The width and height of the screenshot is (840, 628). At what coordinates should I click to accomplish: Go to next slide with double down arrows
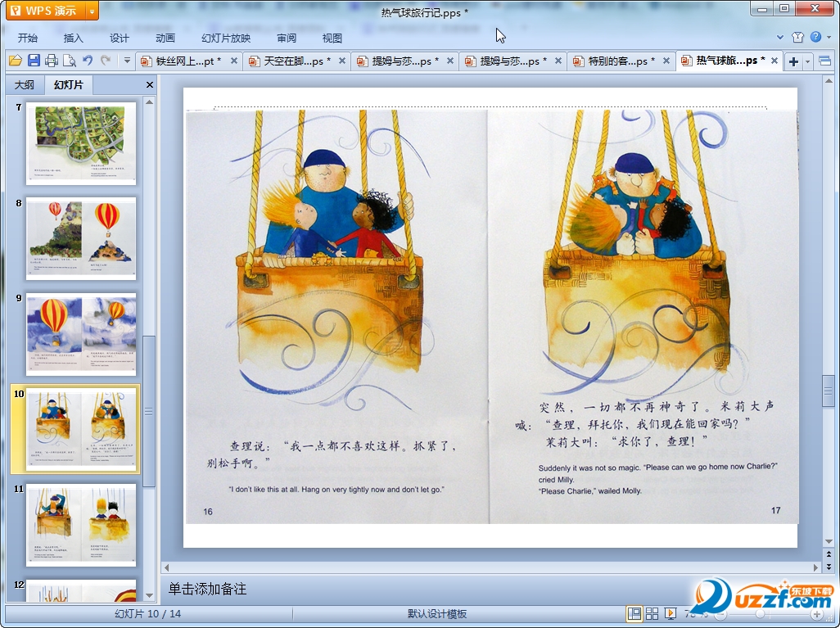[829, 567]
